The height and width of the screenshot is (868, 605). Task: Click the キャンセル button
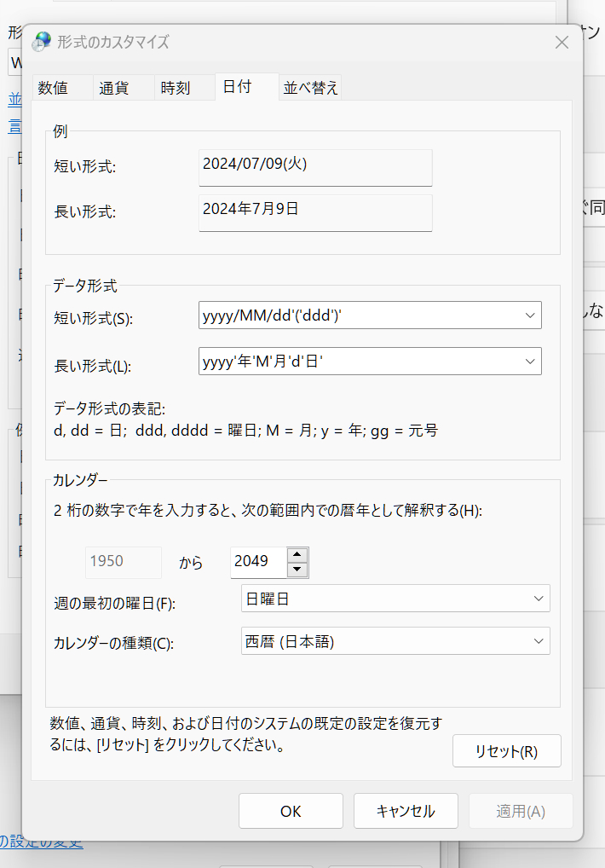click(406, 811)
